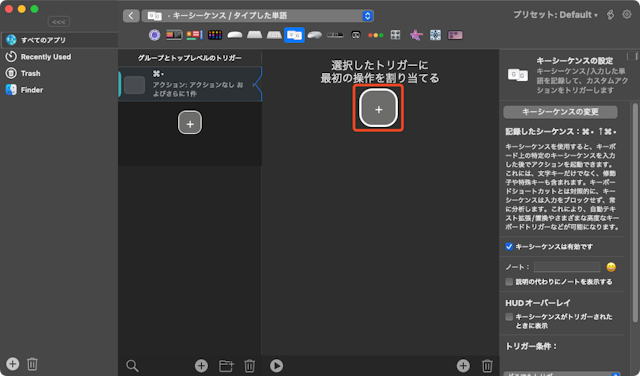Screen dimensions: 640x376
Task: Select the Notch Bar triggers icon
Action: tap(195, 35)
